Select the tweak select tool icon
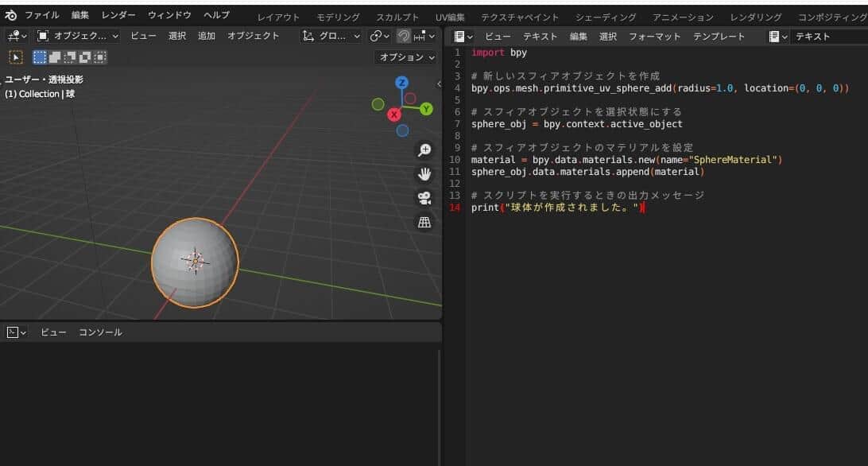 pos(15,57)
